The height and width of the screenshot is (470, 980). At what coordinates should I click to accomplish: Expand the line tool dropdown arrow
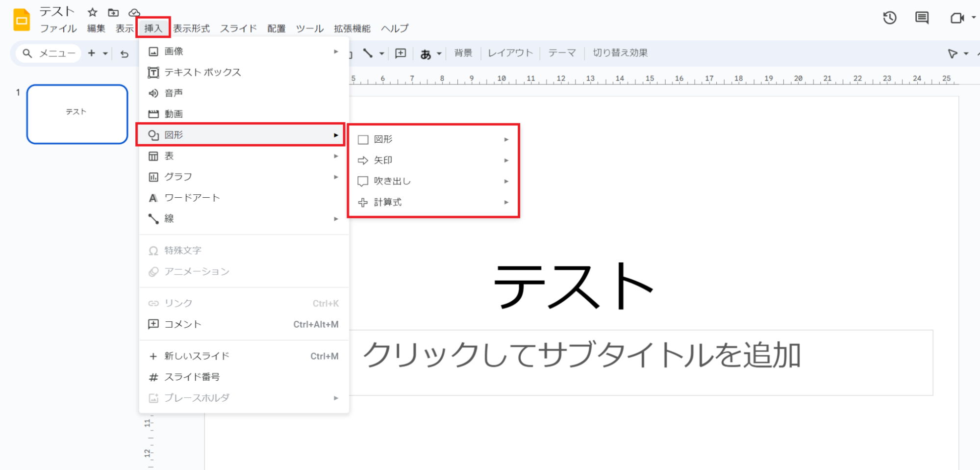point(381,53)
